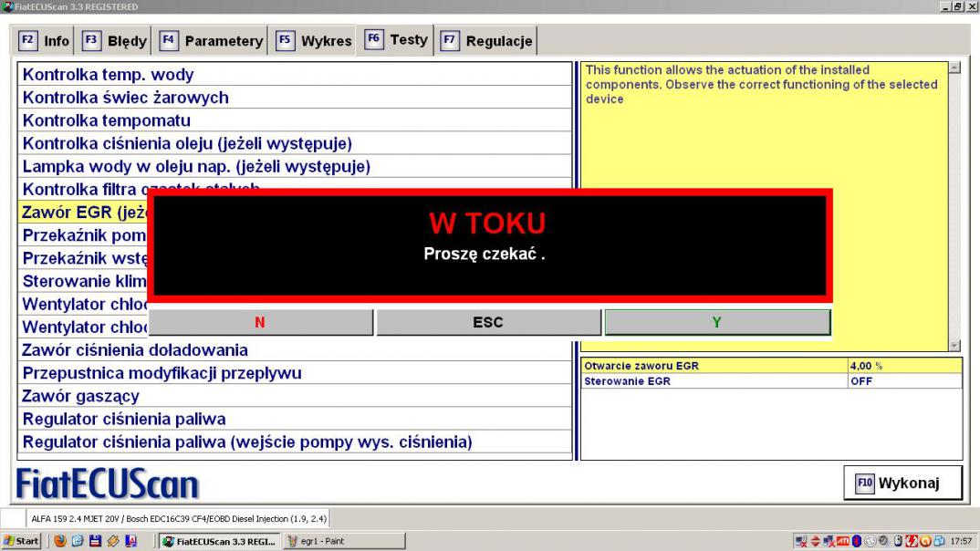Open the Wykres tab

click(314, 41)
